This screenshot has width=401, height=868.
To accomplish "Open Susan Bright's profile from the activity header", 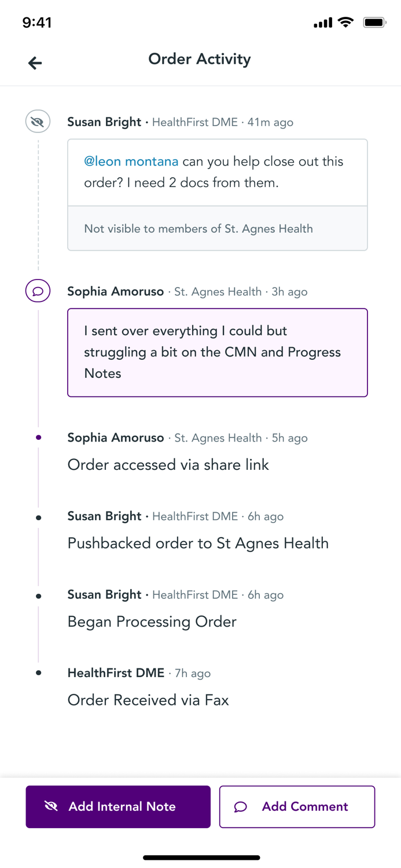I will point(104,122).
